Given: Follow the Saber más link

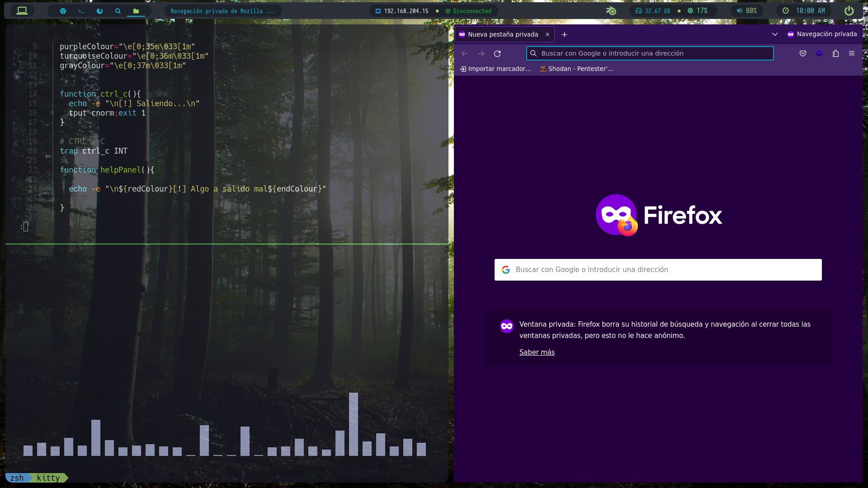Looking at the screenshot, I should click(x=537, y=352).
